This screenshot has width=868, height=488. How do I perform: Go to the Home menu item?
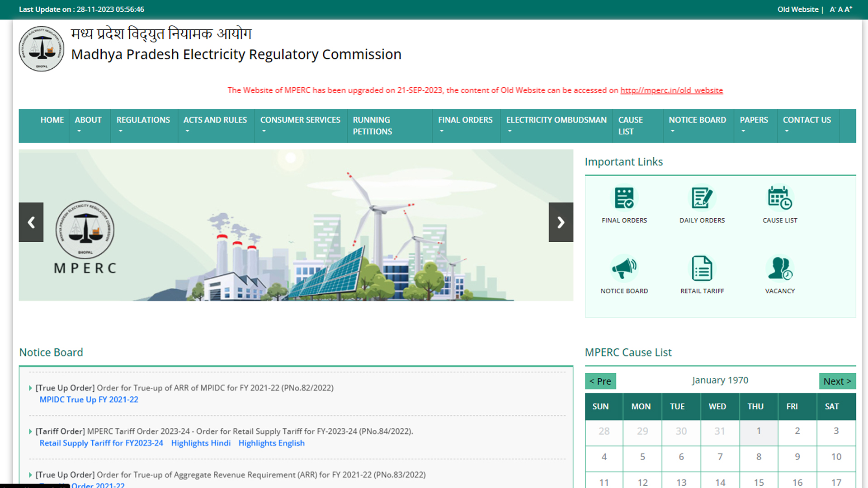52,120
